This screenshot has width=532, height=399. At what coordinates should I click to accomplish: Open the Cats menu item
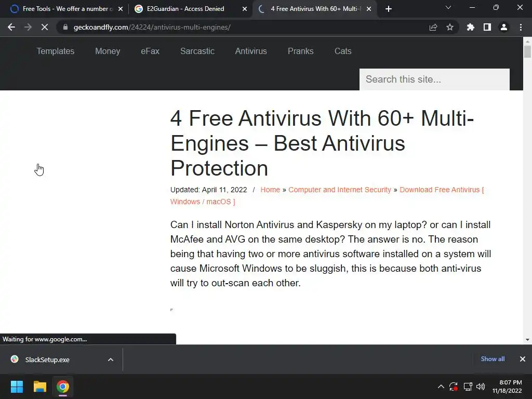pyautogui.click(x=343, y=51)
